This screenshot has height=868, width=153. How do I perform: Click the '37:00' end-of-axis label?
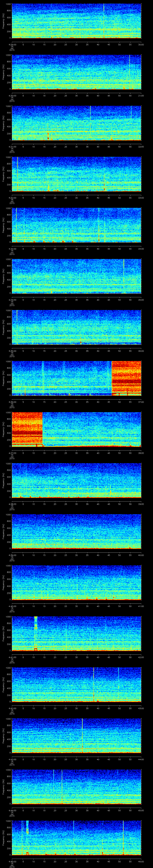tap(141, 402)
